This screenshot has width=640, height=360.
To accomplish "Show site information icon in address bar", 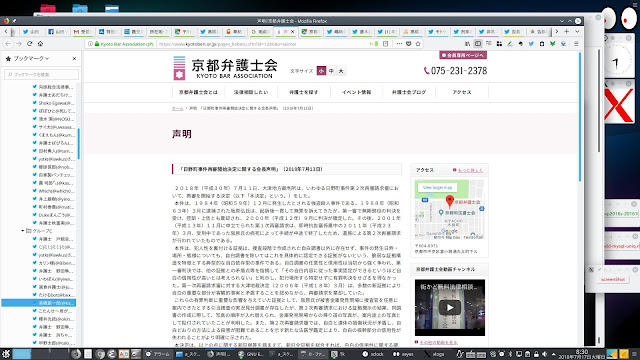I will [x=90, y=44].
